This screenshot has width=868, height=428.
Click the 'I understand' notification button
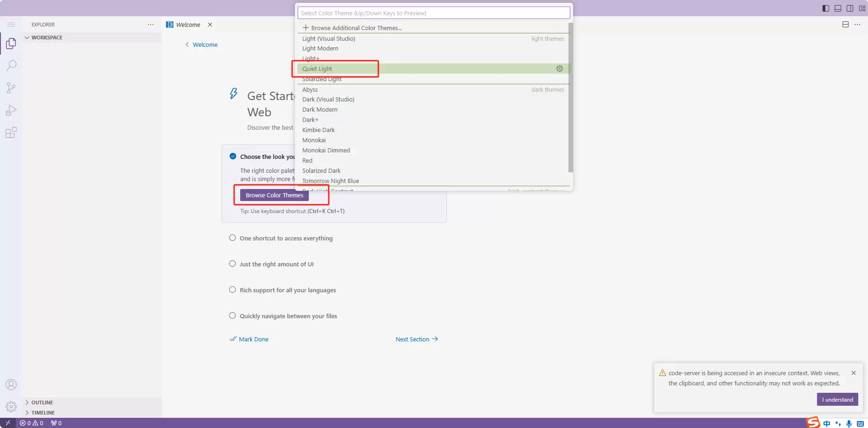click(x=837, y=399)
